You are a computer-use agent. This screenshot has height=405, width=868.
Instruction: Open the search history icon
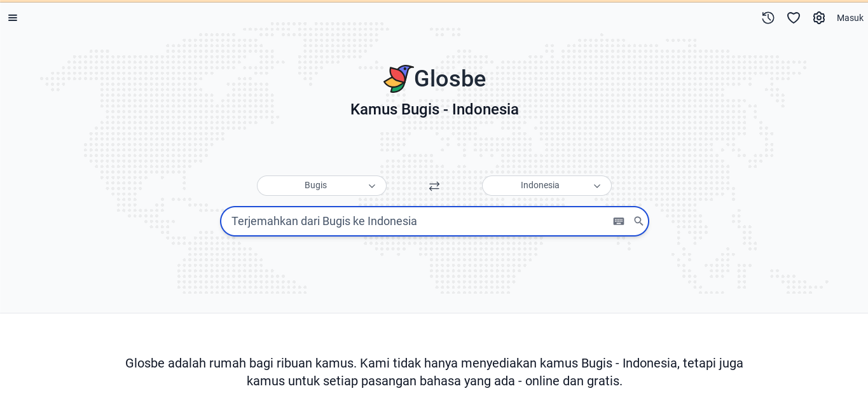coord(768,18)
